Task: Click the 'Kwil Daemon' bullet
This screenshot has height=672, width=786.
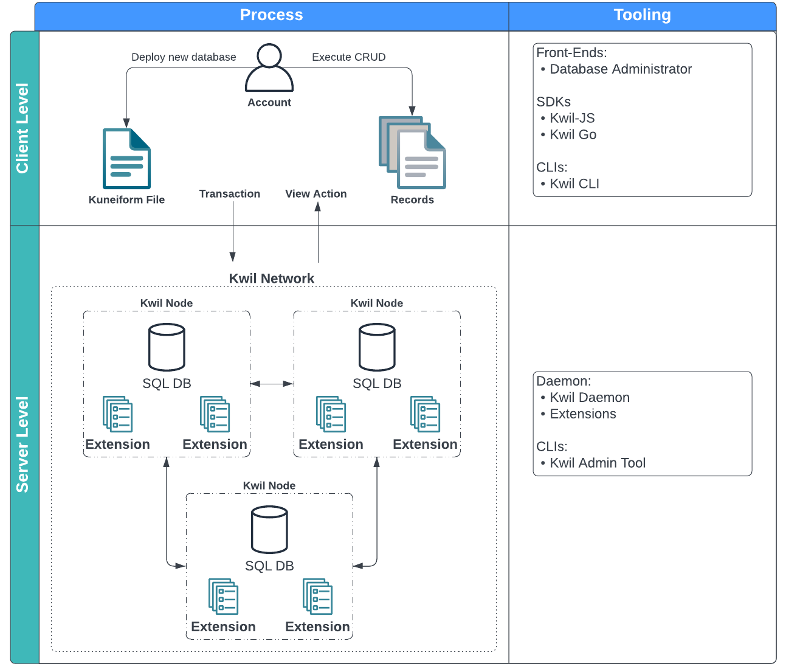Action: [x=585, y=398]
